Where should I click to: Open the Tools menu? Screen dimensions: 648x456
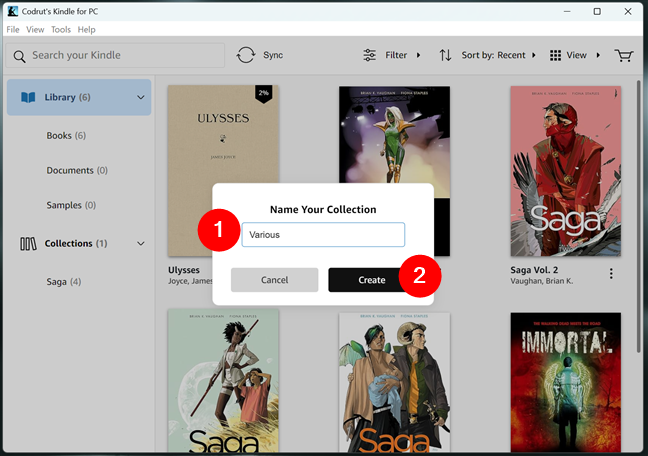pos(61,30)
